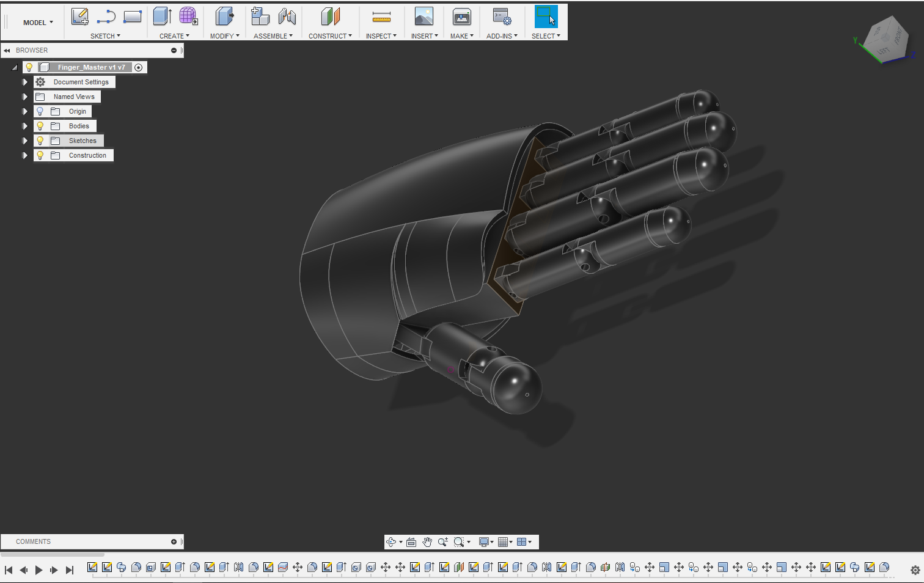The image size is (924, 583).
Task: Expand the Sketches folder tree arrow
Action: point(25,141)
